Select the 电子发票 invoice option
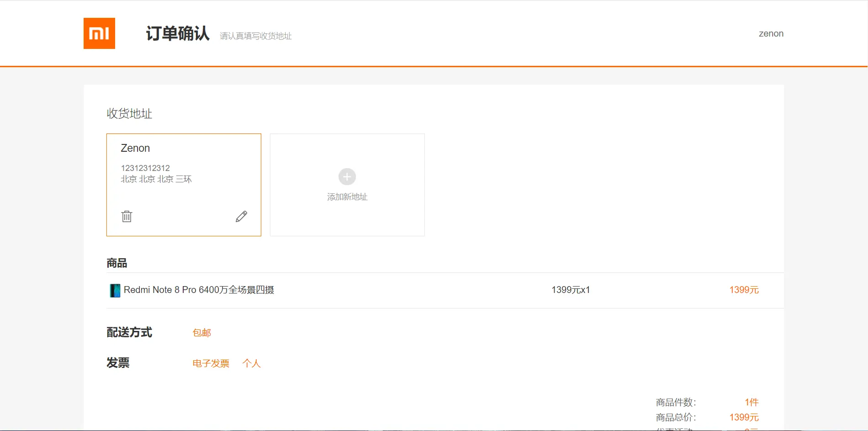The height and width of the screenshot is (431, 868). (211, 363)
